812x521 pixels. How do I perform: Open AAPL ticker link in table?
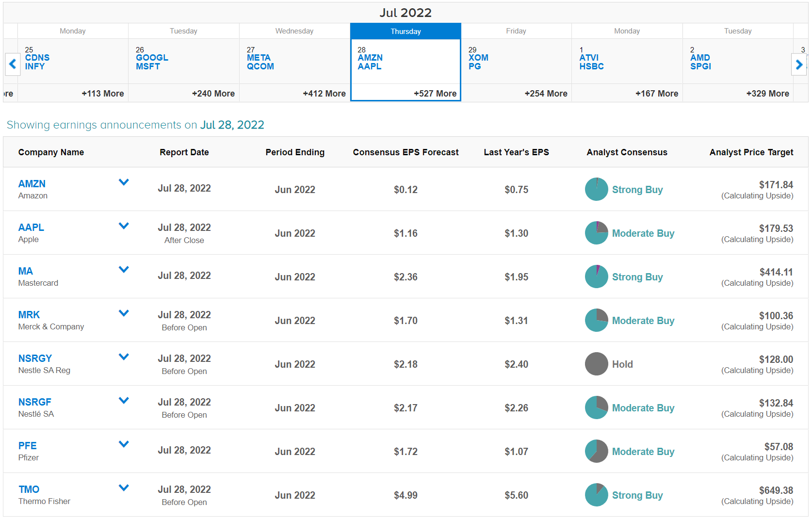(31, 228)
